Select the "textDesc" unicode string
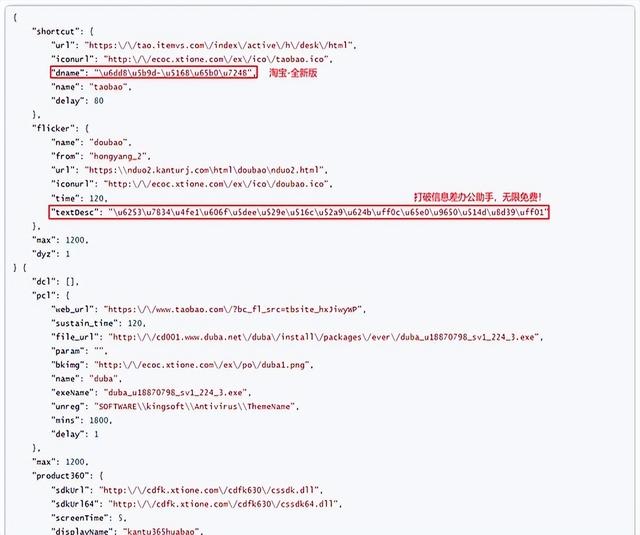The width and height of the screenshot is (640, 535). tap(329, 212)
